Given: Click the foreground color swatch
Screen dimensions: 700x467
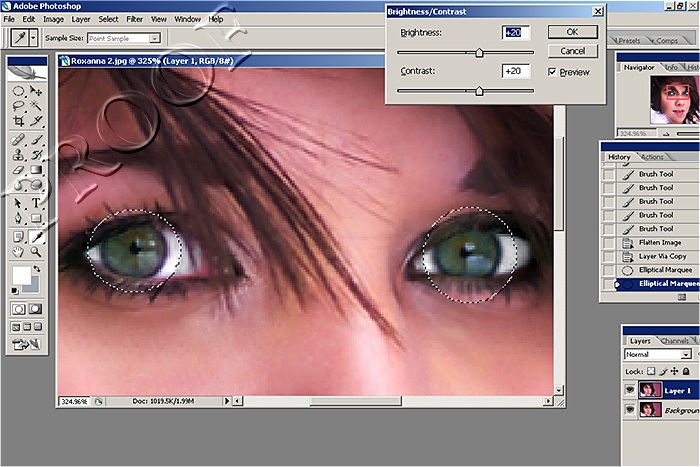Looking at the screenshot, I should [21, 275].
